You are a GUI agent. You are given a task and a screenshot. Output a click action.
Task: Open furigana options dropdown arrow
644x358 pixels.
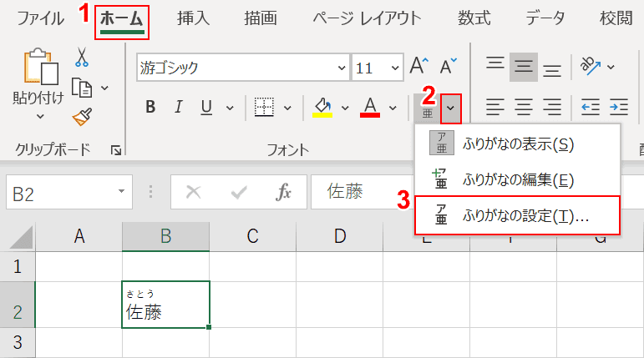point(451,108)
